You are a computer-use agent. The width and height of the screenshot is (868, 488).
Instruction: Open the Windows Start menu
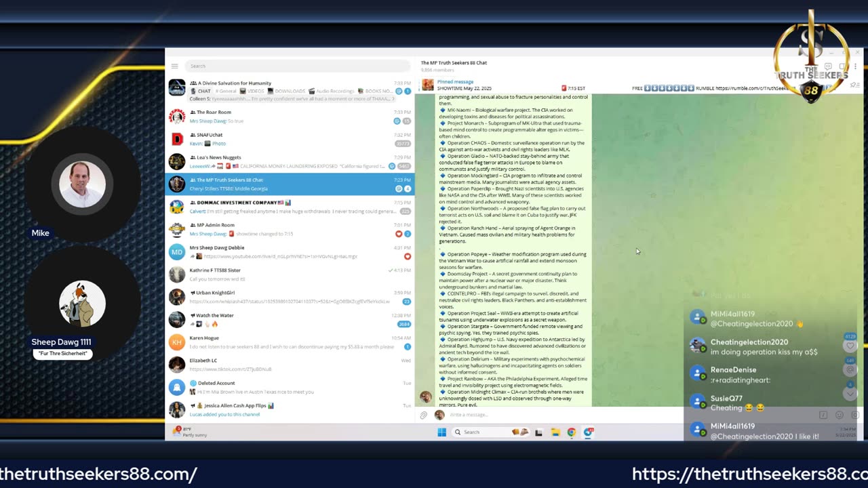pyautogui.click(x=441, y=432)
